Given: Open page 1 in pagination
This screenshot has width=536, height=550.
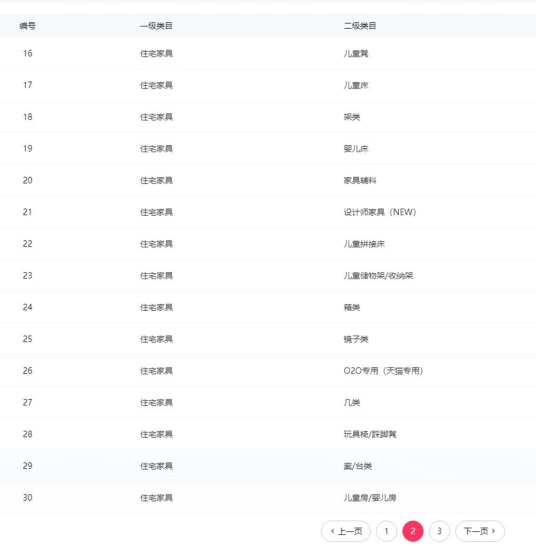Looking at the screenshot, I should pos(386,531).
